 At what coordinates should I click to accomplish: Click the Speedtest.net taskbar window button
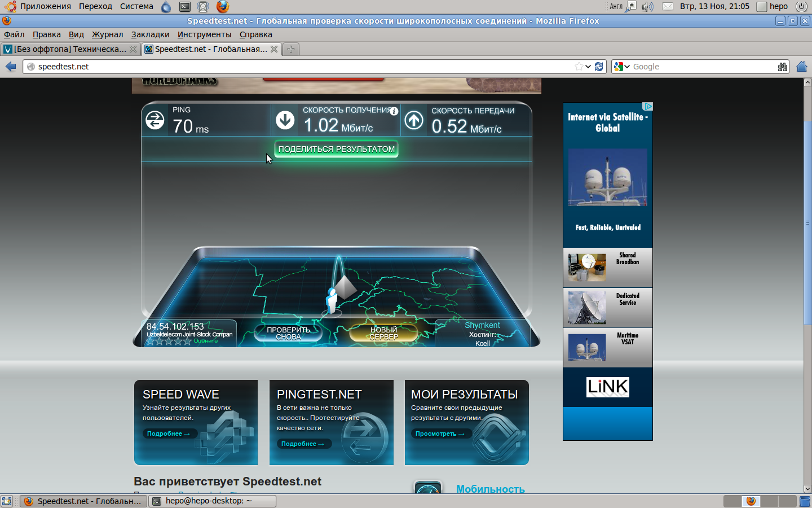pos(83,501)
